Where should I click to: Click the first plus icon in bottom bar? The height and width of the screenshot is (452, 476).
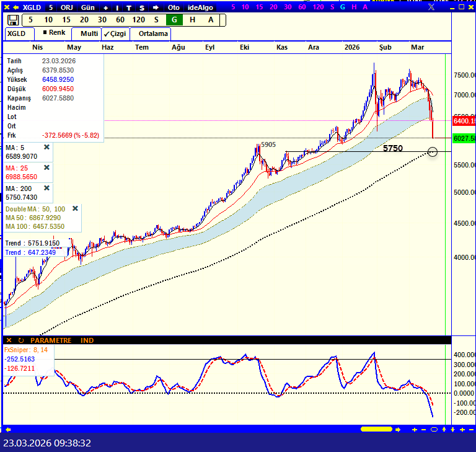coord(415,429)
